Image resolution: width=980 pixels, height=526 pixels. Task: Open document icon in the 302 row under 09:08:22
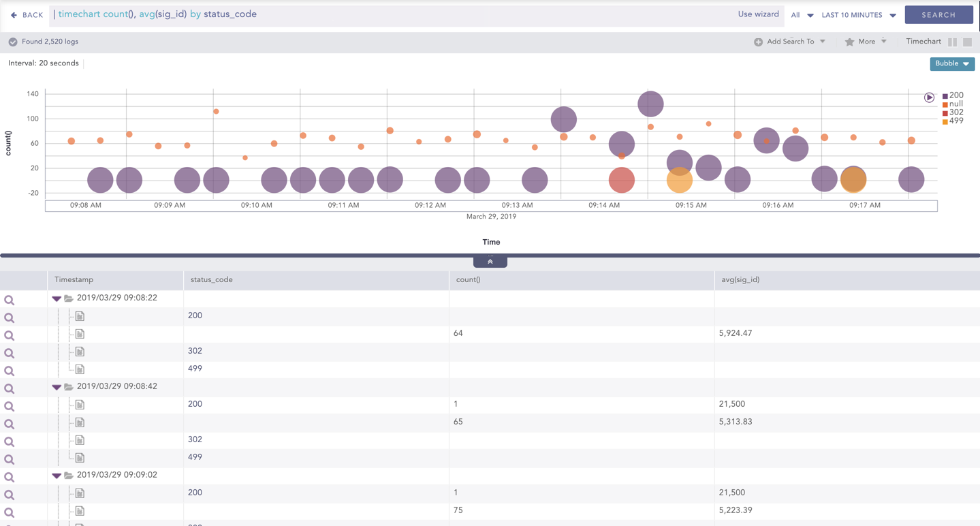80,352
